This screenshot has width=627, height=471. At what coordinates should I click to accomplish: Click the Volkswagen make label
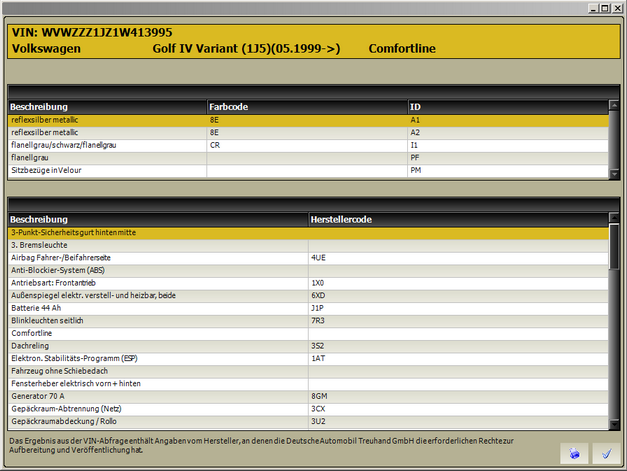coord(46,49)
